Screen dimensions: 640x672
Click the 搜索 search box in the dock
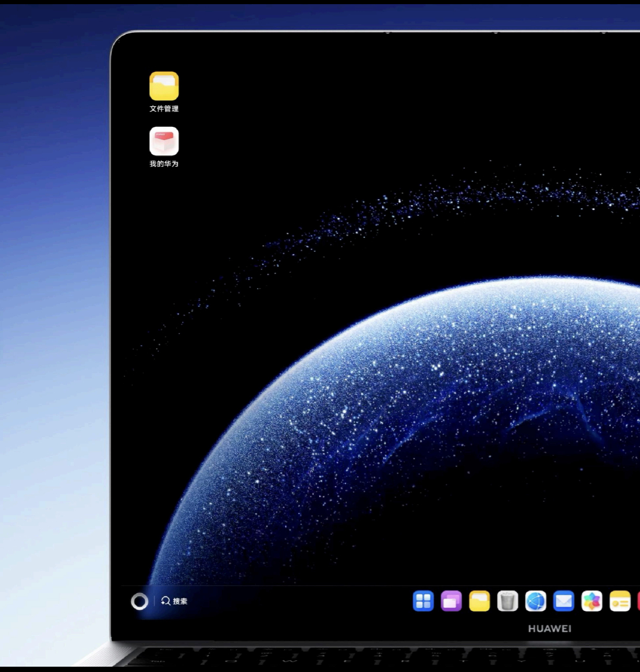pos(174,601)
